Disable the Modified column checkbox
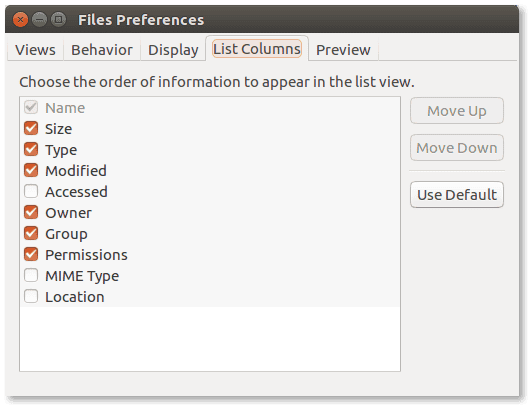 [x=31, y=170]
